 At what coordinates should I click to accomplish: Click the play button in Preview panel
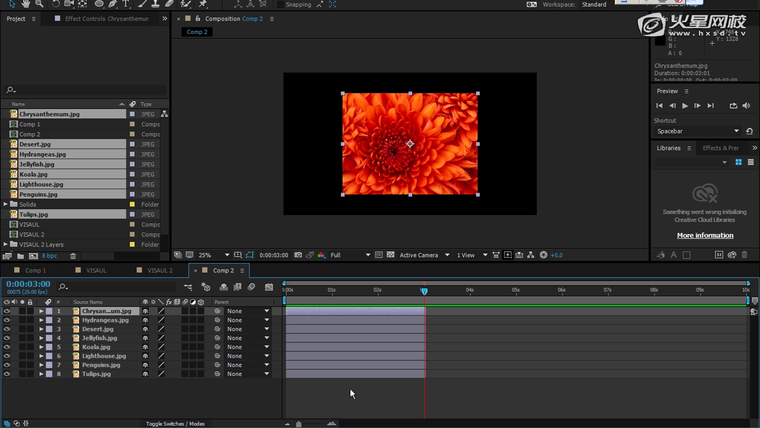pyautogui.click(x=685, y=105)
